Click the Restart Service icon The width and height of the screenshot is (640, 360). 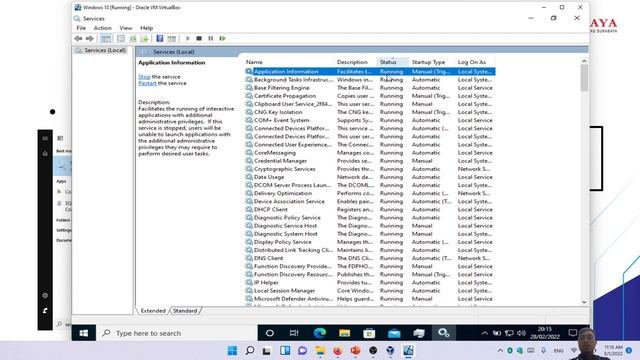222,38
